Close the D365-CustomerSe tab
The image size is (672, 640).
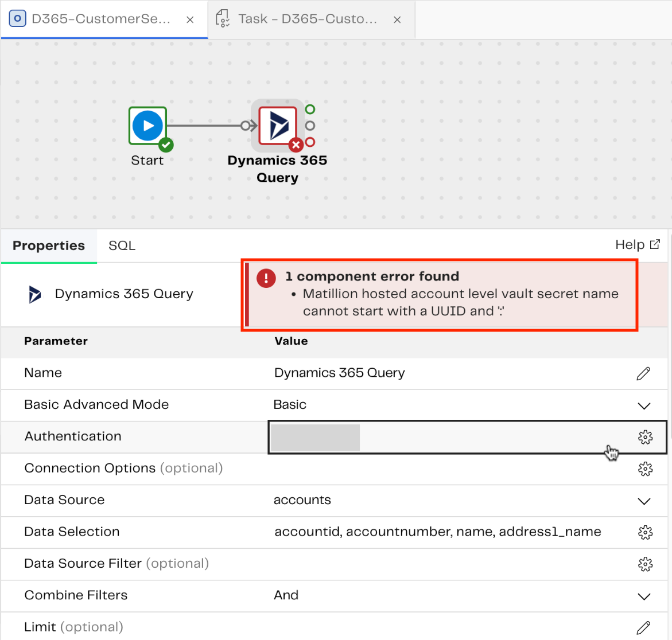pyautogui.click(x=191, y=19)
